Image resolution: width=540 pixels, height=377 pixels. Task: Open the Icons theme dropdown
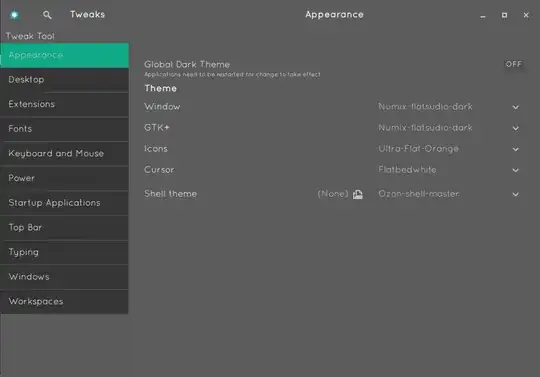click(x=449, y=149)
